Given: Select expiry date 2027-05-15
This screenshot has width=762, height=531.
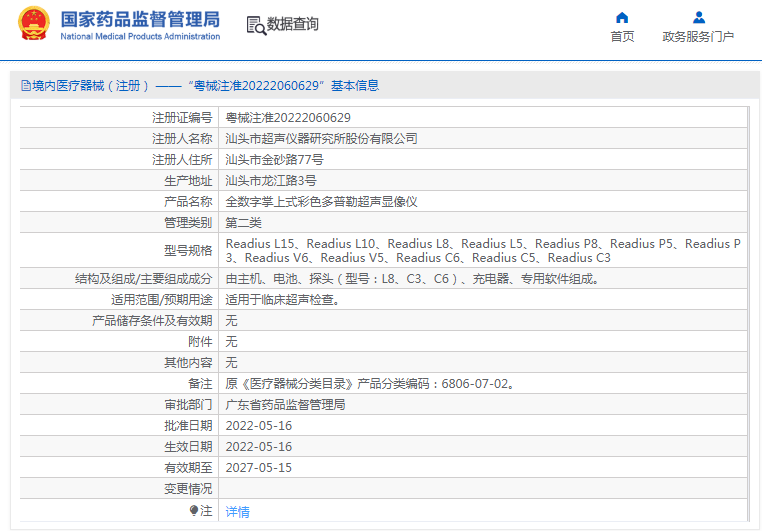Looking at the screenshot, I should [x=259, y=467].
